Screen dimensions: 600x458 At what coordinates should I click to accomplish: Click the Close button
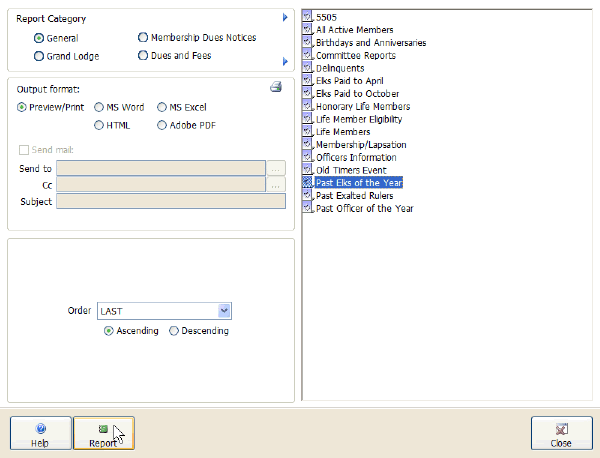(x=561, y=433)
